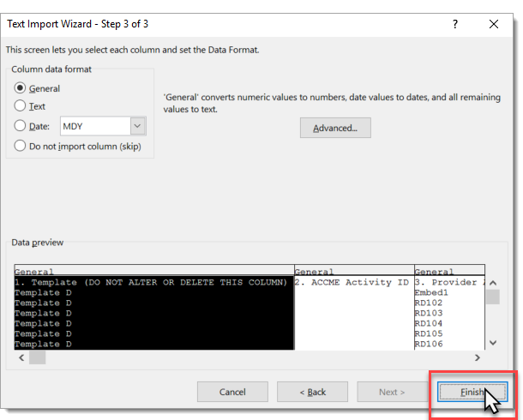
Task: Close the Text Import Wizard dialog
Action: pos(496,24)
